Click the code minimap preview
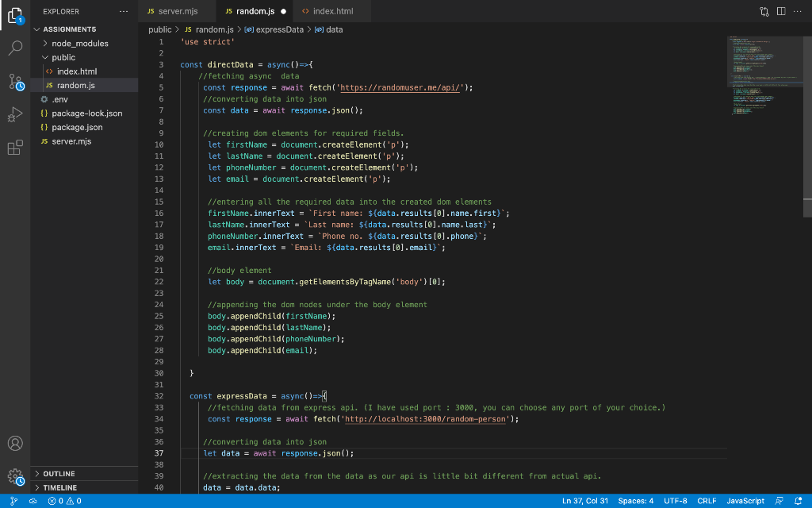The height and width of the screenshot is (508, 812). click(761, 75)
